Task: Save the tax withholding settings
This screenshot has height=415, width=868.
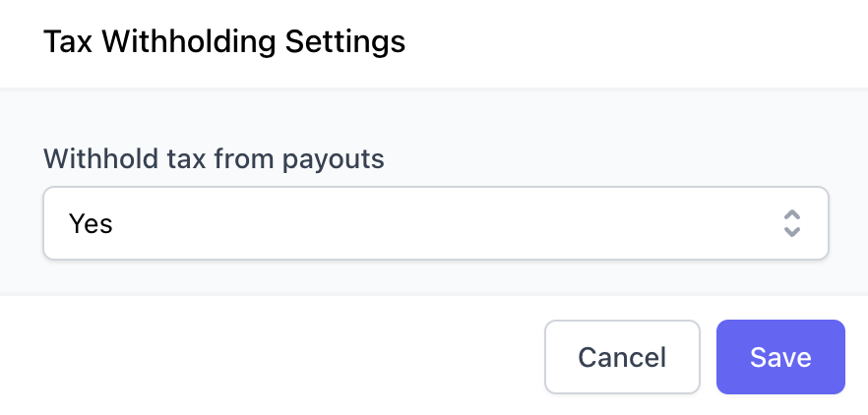Action: coord(780,357)
